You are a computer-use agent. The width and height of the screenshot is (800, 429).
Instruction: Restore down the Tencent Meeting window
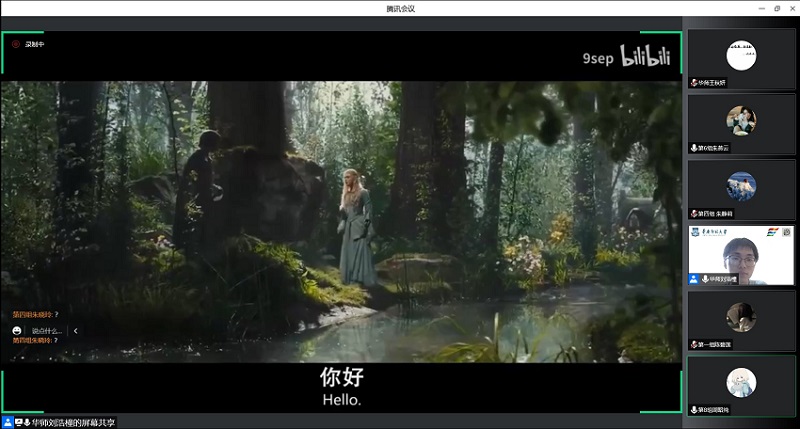777,9
